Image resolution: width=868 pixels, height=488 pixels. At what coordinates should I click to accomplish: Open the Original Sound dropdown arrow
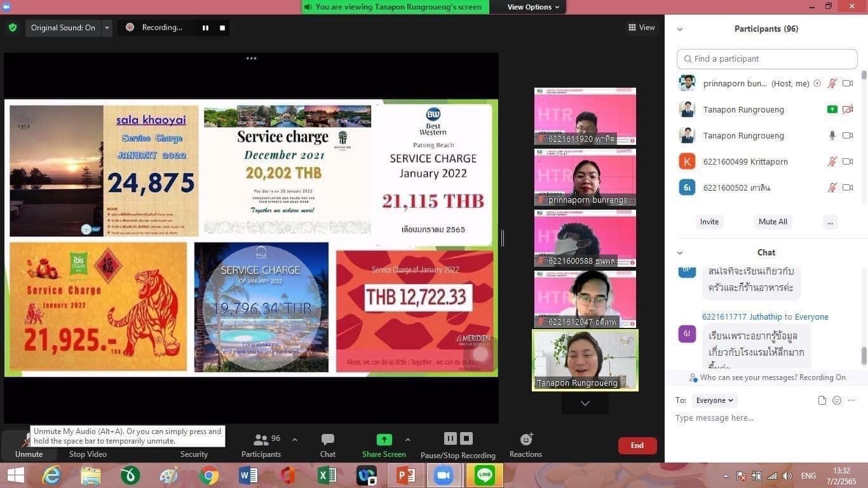click(107, 27)
